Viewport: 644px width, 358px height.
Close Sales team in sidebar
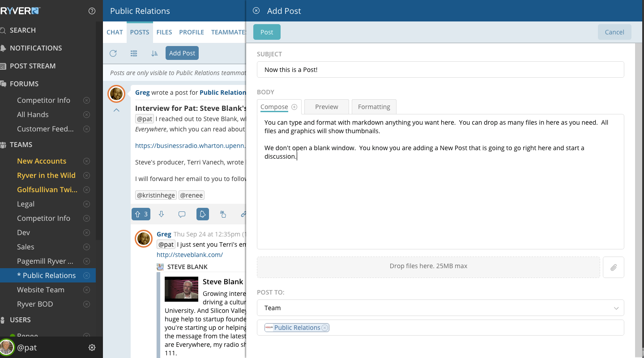(87, 247)
